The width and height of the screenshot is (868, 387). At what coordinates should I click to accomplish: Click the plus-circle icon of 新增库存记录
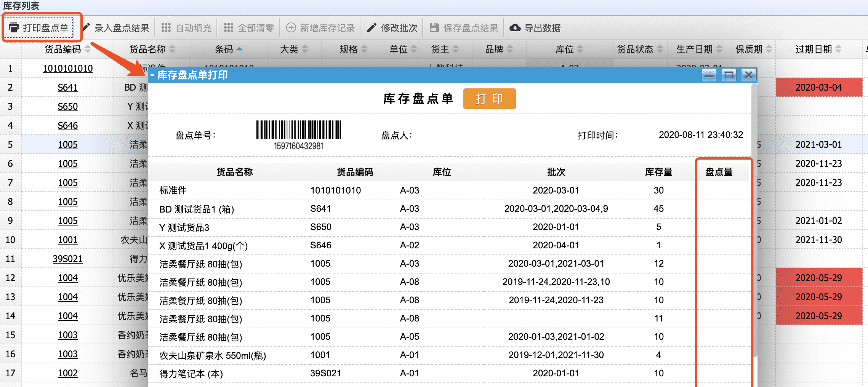coord(291,27)
